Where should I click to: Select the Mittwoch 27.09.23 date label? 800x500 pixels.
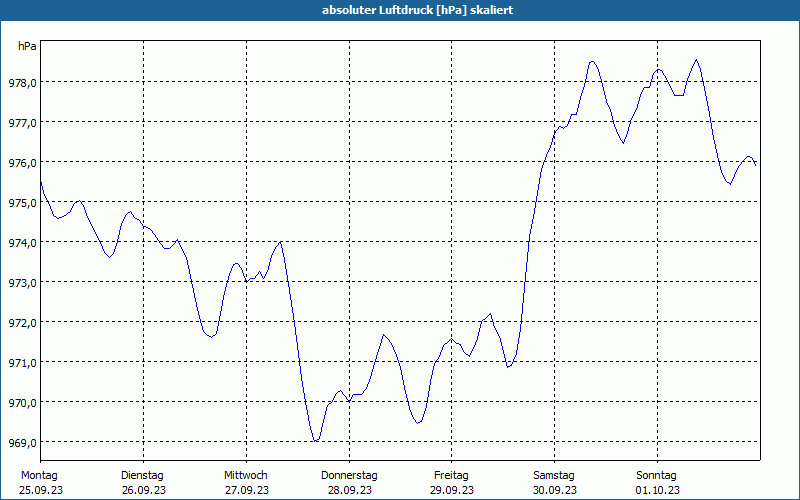[x=246, y=483]
